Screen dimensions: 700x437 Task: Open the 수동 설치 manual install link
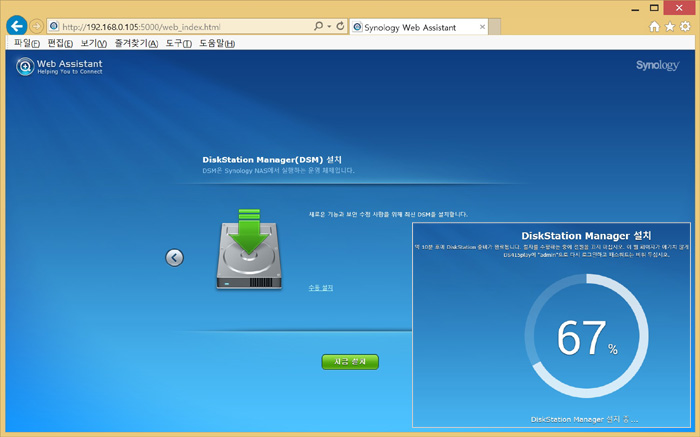point(321,287)
